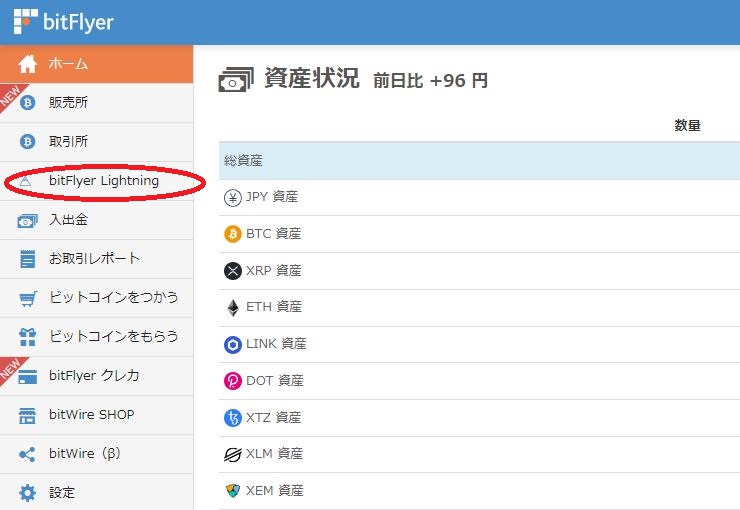The width and height of the screenshot is (740, 510).
Task: Click the gift box icon
Action: point(27,337)
